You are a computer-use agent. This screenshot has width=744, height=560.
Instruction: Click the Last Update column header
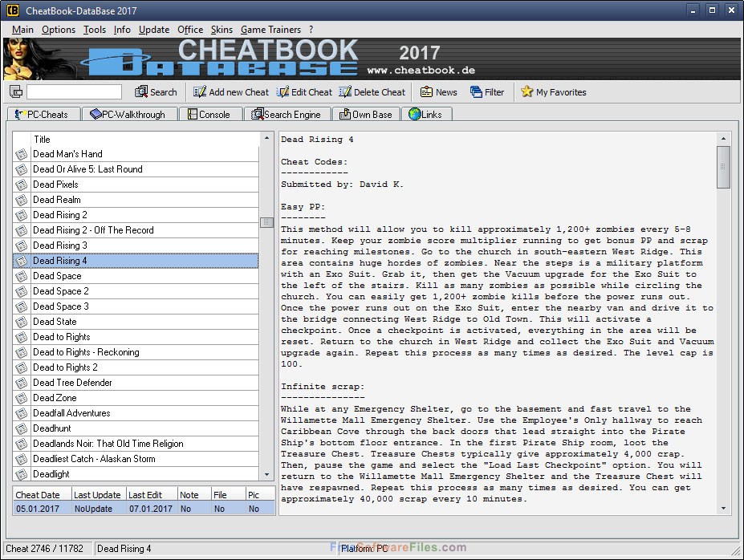[x=99, y=494]
